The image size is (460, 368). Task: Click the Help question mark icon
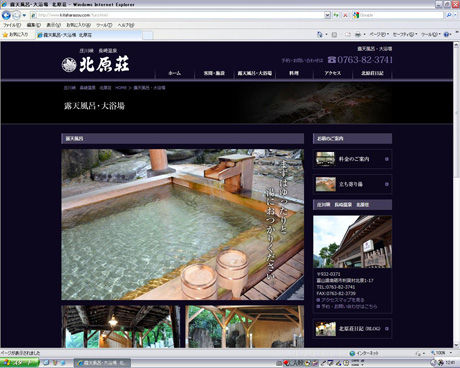[446, 34]
